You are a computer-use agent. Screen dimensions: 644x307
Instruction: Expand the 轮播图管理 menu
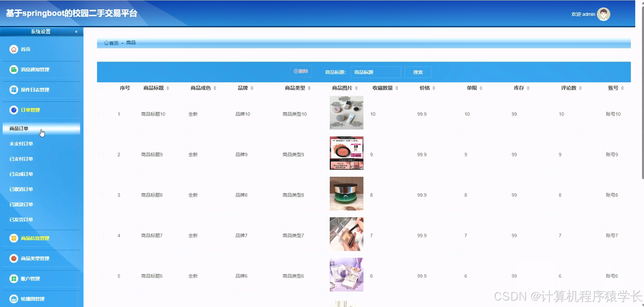click(x=33, y=299)
